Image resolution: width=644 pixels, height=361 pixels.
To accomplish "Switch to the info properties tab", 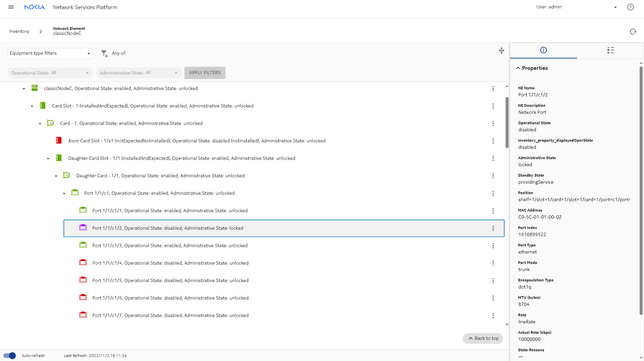I will [x=543, y=50].
